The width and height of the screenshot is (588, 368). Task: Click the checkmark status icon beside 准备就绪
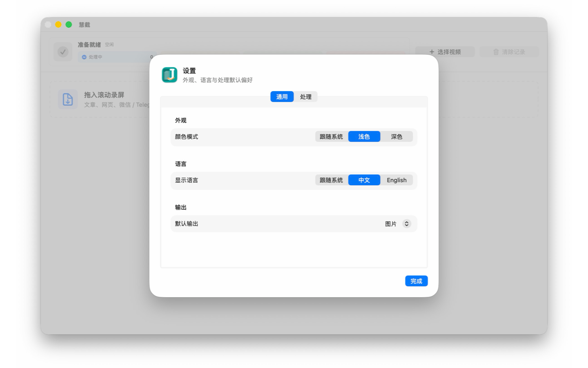point(63,52)
